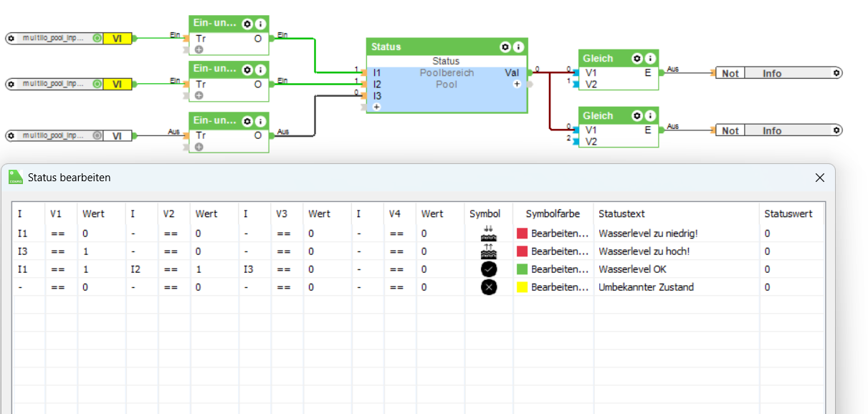Toggle state circle on the middle virtual input
Screen dimensions: 868x414
click(97, 85)
